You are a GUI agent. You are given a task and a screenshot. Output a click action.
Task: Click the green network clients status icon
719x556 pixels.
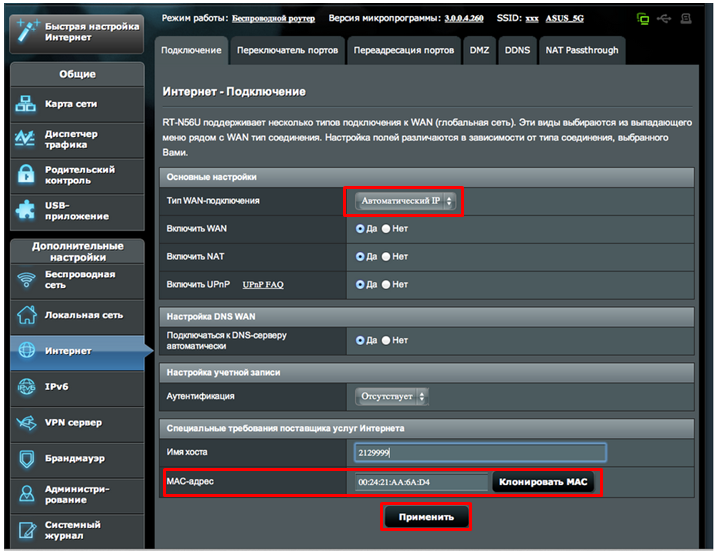click(x=643, y=19)
